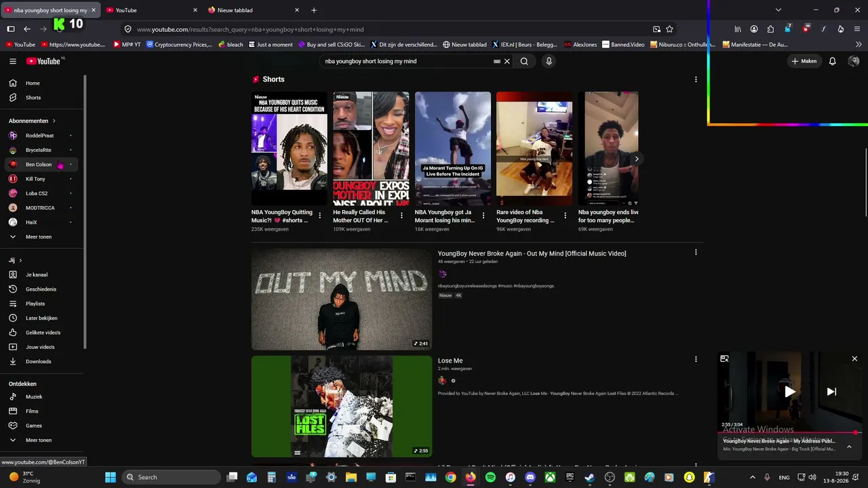Image resolution: width=868 pixels, height=488 pixels.
Task: Go back with the browser back arrow
Action: pos(27,29)
